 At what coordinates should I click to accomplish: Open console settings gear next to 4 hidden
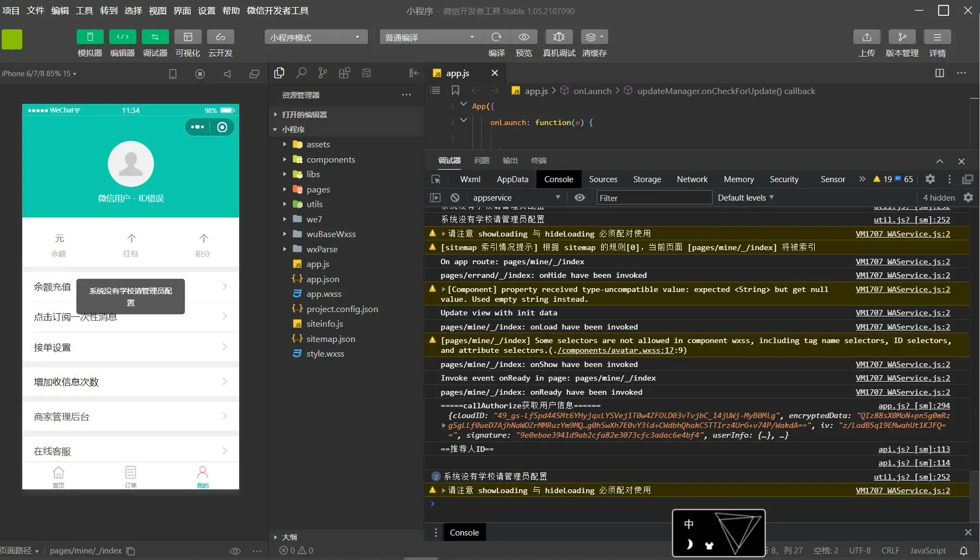[968, 198]
